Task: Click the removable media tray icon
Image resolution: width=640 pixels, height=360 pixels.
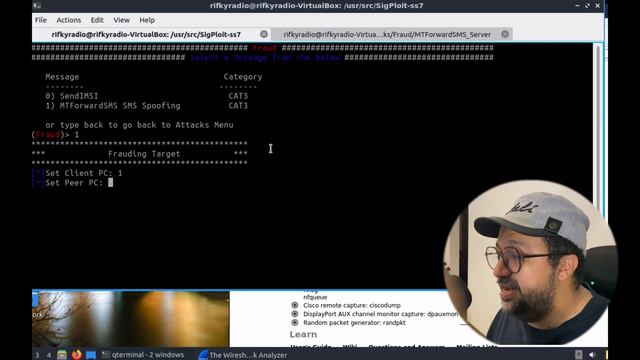Action: tap(578, 355)
